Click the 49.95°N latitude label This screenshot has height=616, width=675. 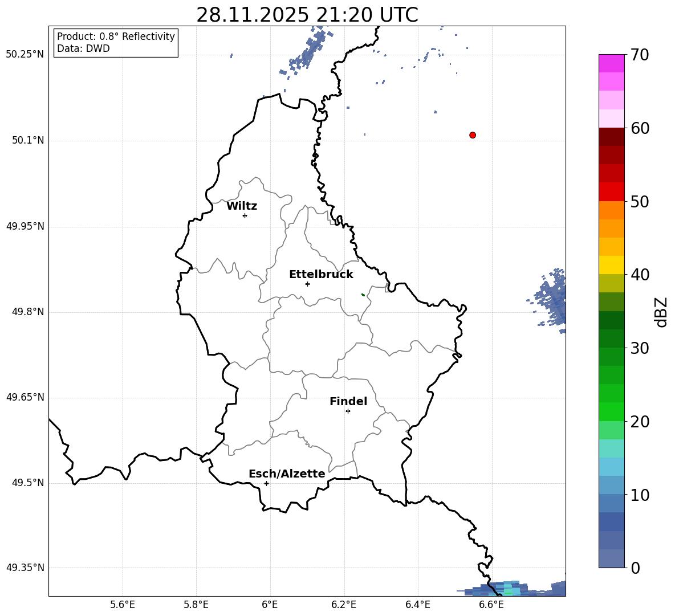tap(25, 226)
